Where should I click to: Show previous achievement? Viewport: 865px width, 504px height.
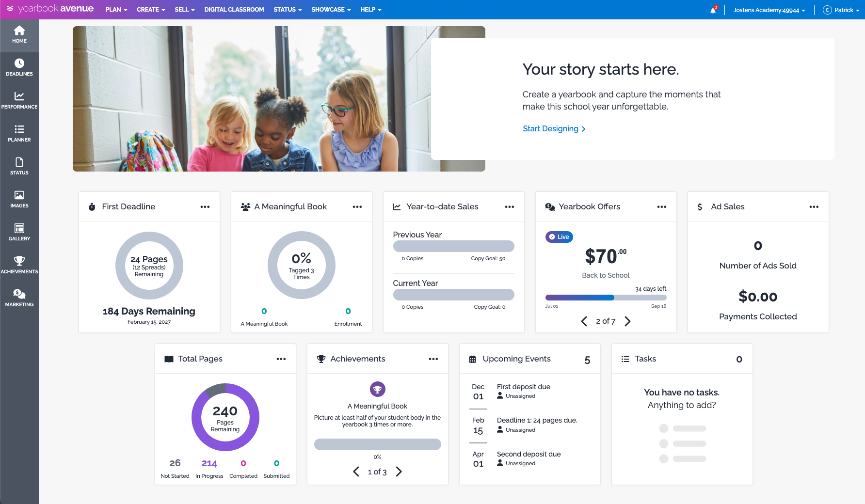click(356, 472)
